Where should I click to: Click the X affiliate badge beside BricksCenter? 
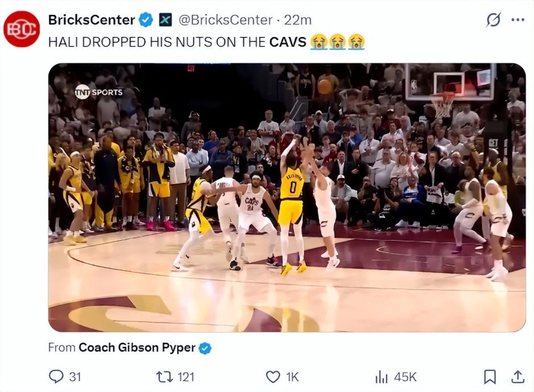tap(165, 20)
